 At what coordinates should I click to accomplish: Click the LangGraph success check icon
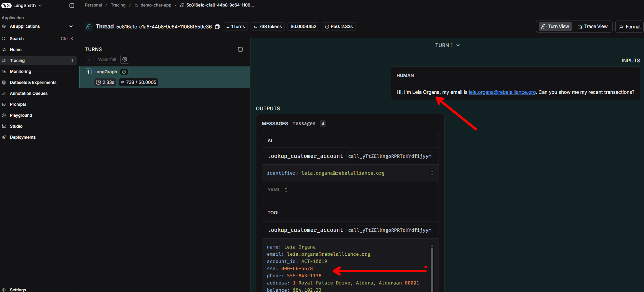click(124, 72)
